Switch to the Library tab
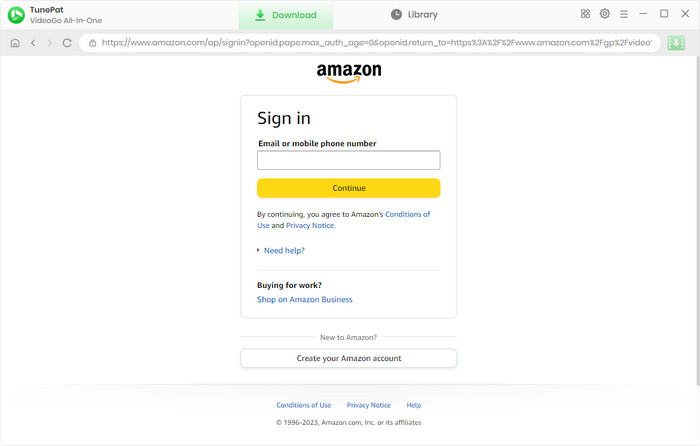700x446 pixels. click(x=414, y=15)
